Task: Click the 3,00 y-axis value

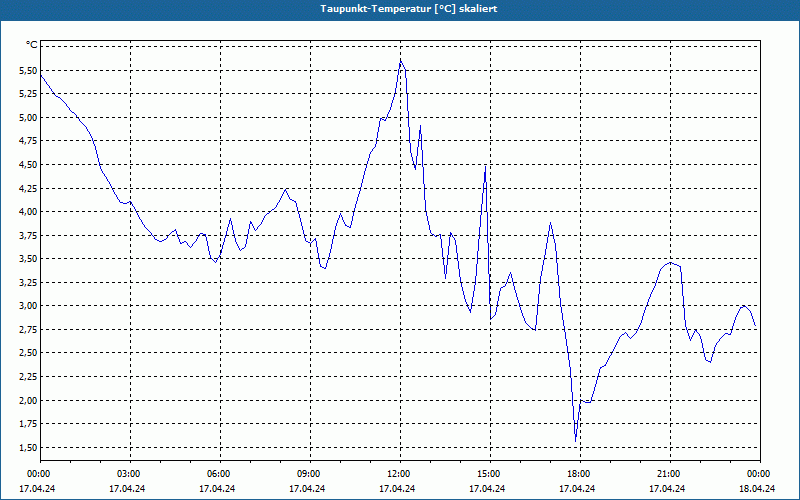Action: (x=28, y=306)
